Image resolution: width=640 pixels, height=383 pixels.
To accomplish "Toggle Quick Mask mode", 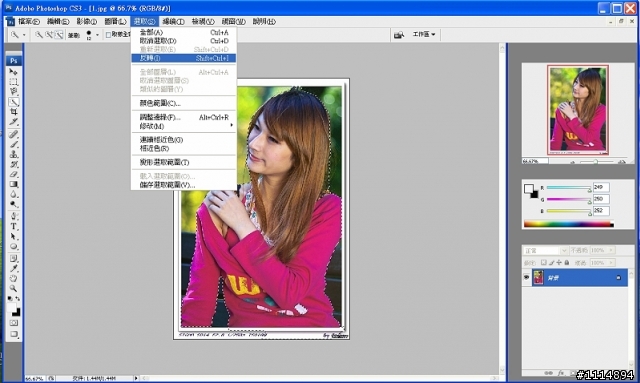I will click(x=13, y=323).
